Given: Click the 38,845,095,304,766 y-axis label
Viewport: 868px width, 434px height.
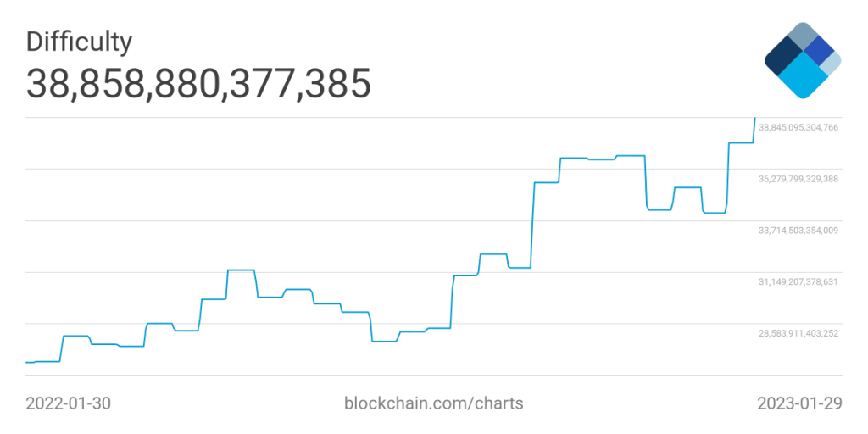Looking at the screenshot, I should click(x=798, y=128).
